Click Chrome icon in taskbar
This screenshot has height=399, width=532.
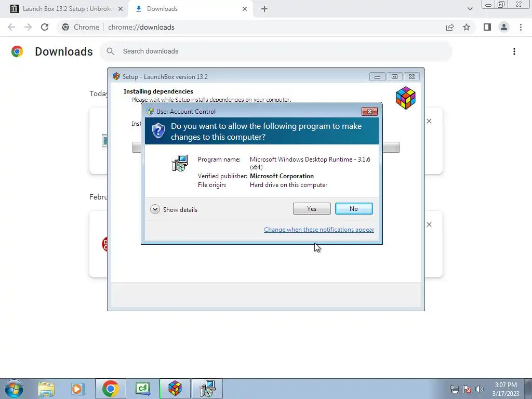click(110, 389)
